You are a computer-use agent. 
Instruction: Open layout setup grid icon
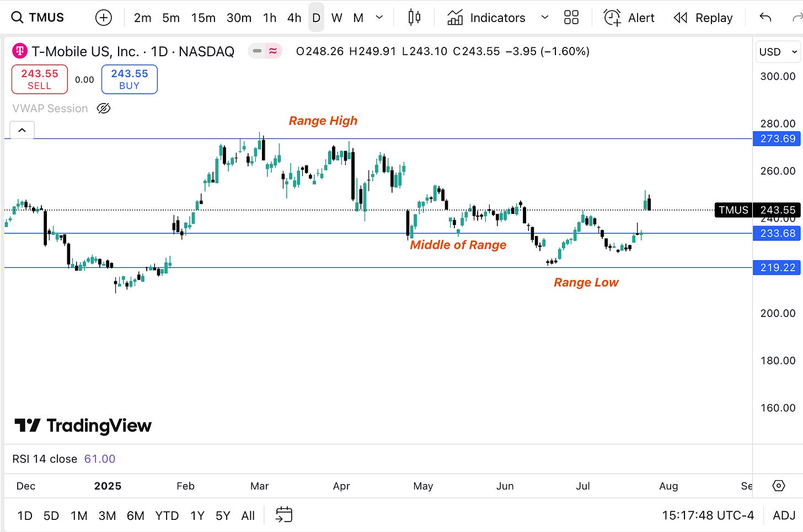click(571, 18)
